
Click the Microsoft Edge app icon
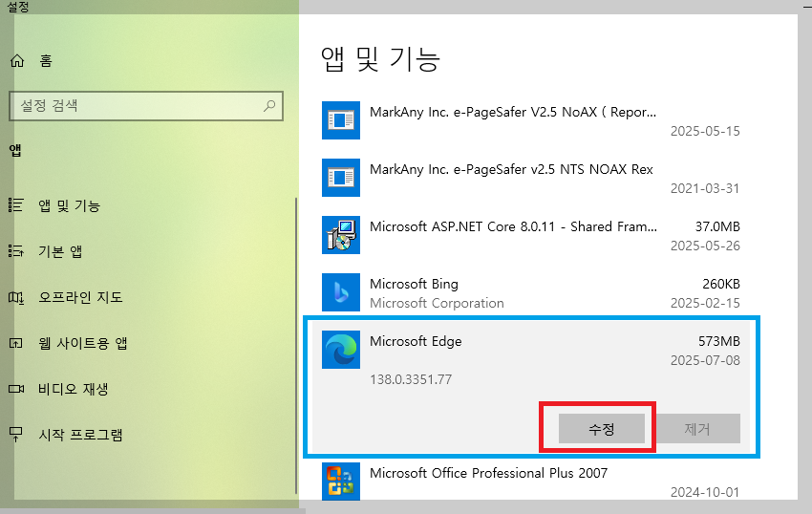pos(341,350)
